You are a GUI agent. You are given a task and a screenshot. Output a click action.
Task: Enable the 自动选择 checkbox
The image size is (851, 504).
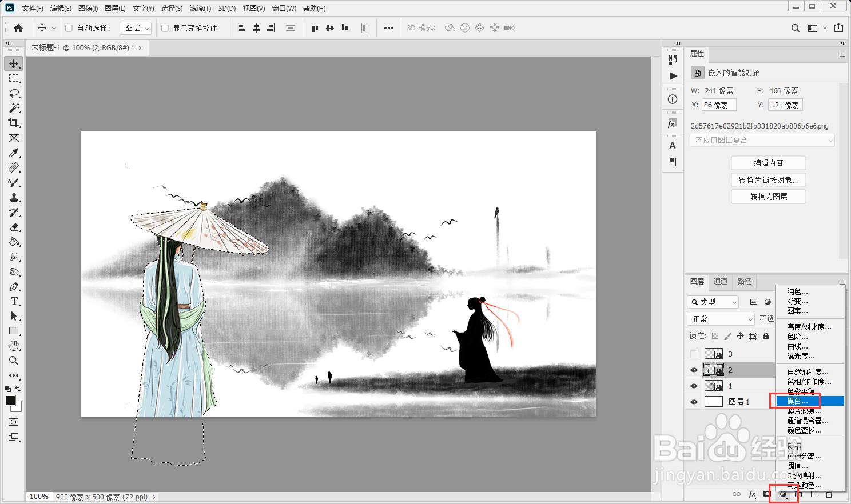[x=69, y=28]
